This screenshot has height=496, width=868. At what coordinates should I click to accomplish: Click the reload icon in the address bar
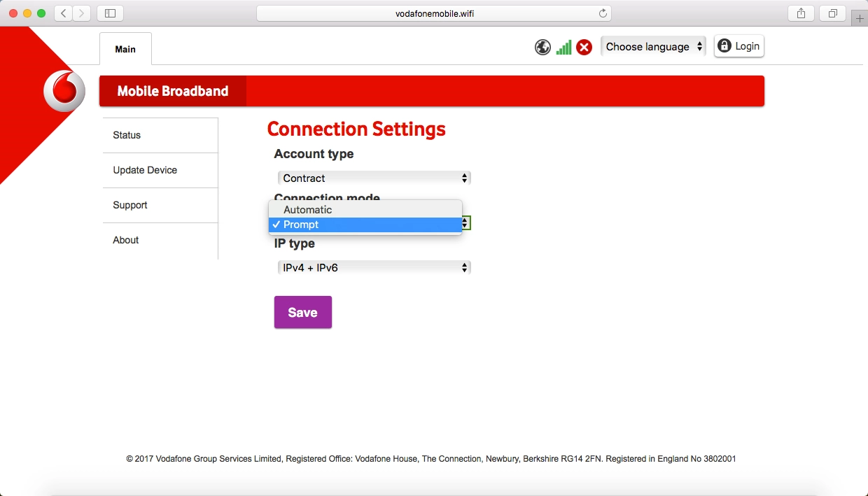point(602,12)
